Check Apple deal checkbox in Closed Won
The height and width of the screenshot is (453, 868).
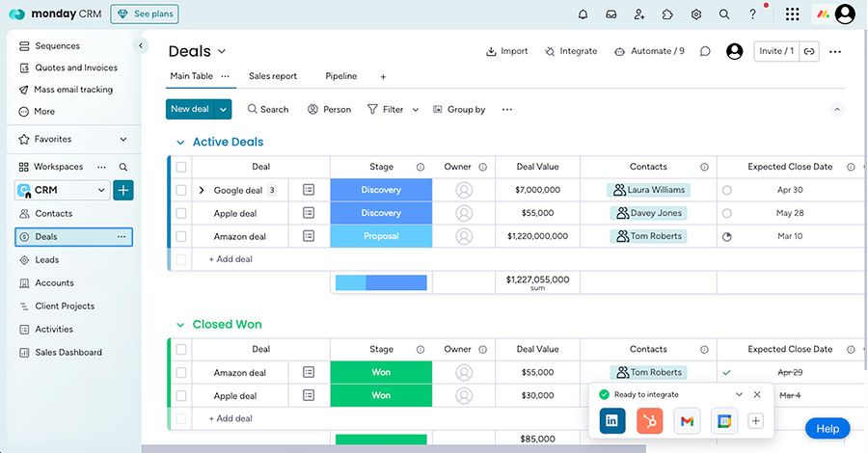pyautogui.click(x=181, y=395)
